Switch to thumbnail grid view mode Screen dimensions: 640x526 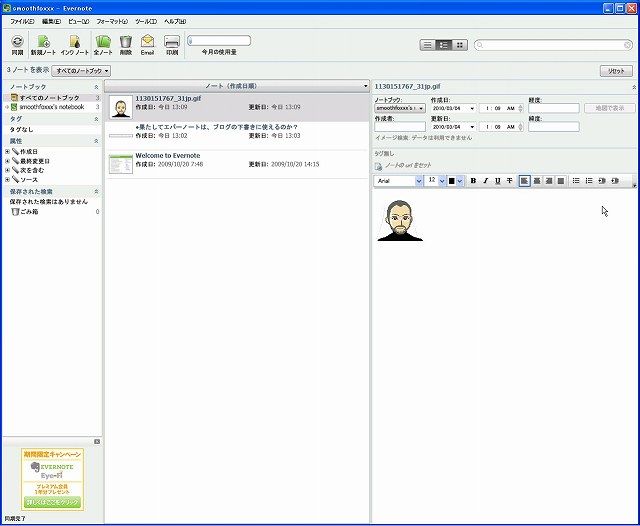pyautogui.click(x=460, y=45)
